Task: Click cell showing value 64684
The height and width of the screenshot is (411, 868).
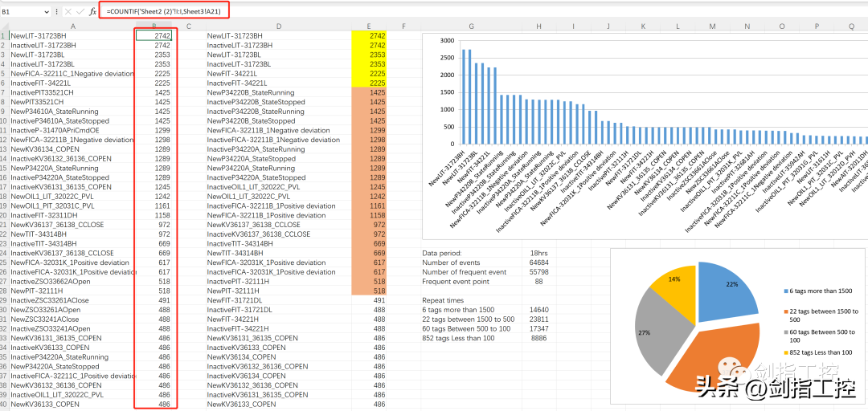Action: pos(538,262)
